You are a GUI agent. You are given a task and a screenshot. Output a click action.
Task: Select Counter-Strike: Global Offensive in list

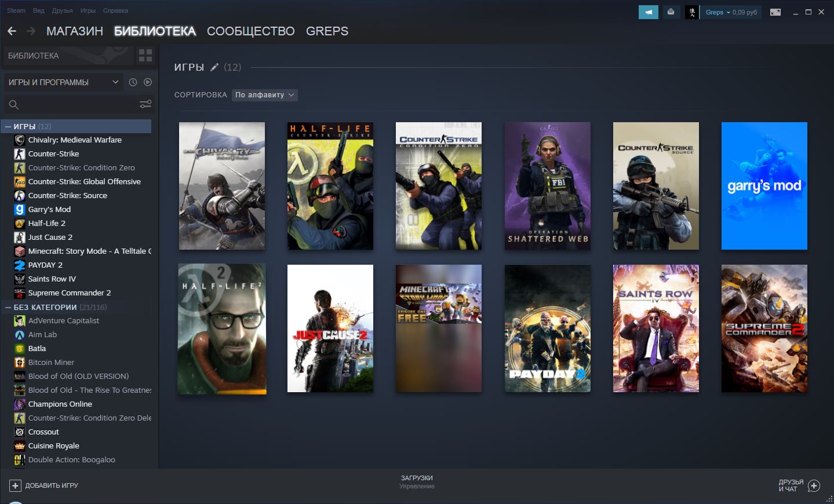click(x=85, y=181)
